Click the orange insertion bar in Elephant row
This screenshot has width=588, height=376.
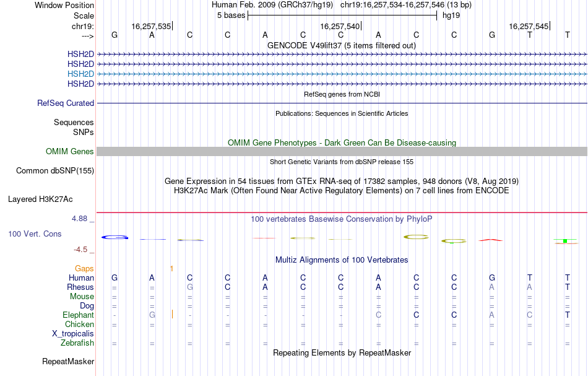click(x=172, y=315)
